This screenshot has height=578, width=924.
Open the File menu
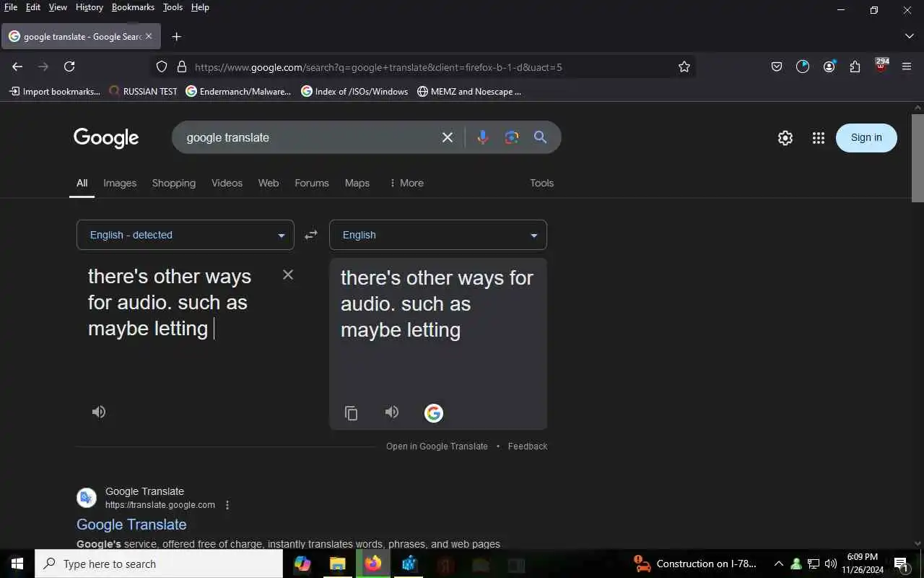pyautogui.click(x=11, y=7)
